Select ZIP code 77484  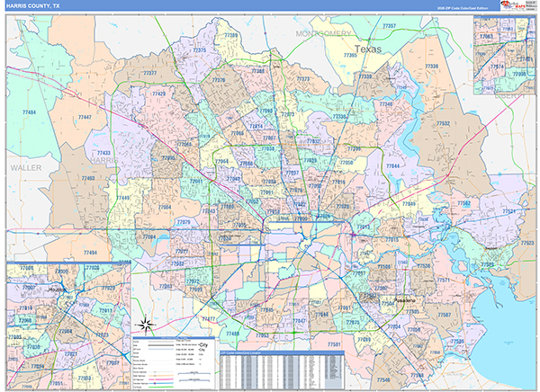point(29,112)
